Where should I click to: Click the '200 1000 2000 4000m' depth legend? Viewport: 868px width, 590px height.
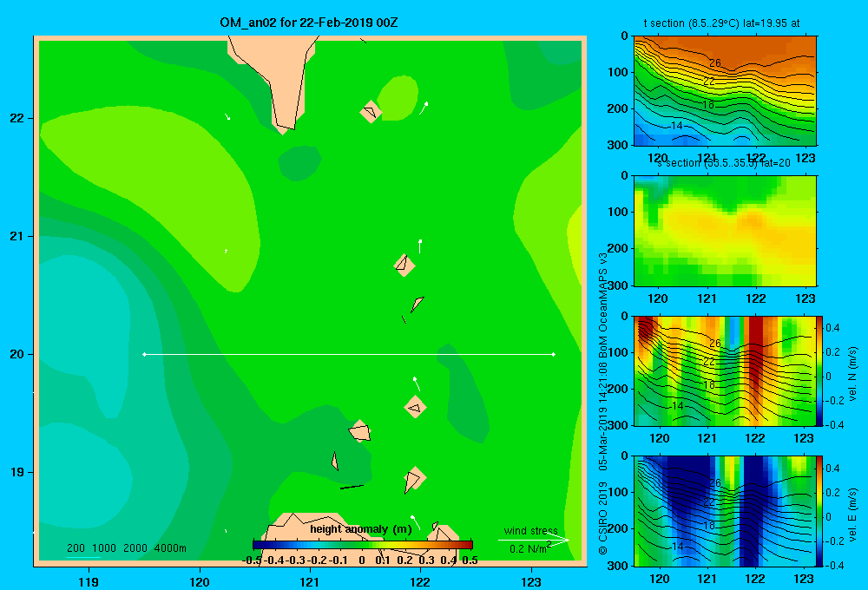(126, 548)
